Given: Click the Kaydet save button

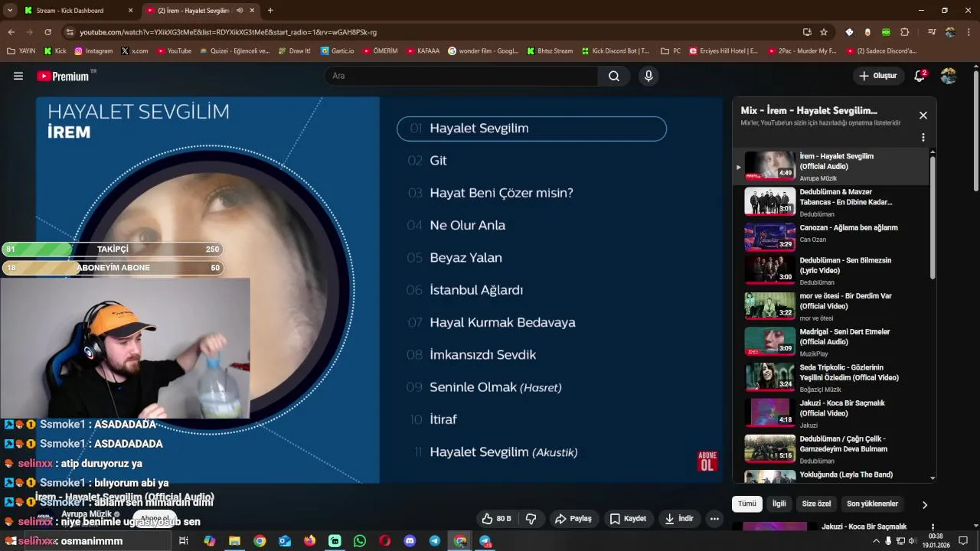Looking at the screenshot, I should pyautogui.click(x=628, y=519).
